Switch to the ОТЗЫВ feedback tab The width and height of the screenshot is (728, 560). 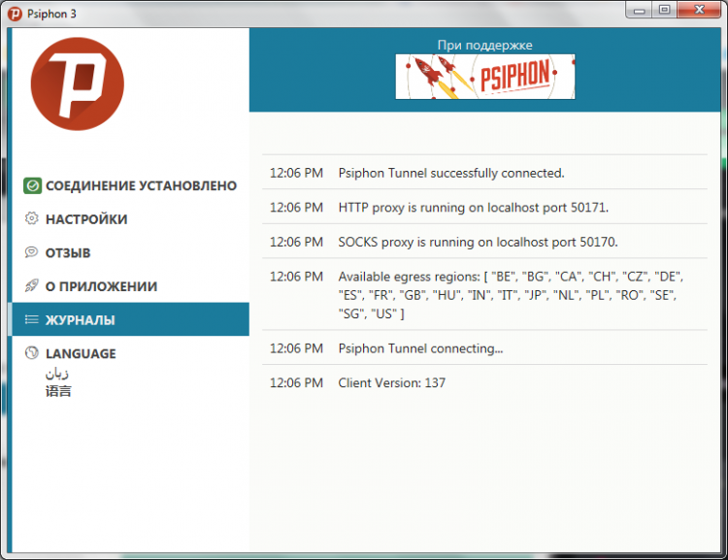68,252
